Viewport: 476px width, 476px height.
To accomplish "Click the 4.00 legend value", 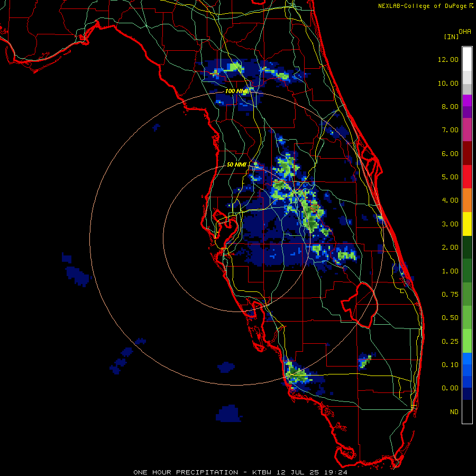I will [450, 200].
